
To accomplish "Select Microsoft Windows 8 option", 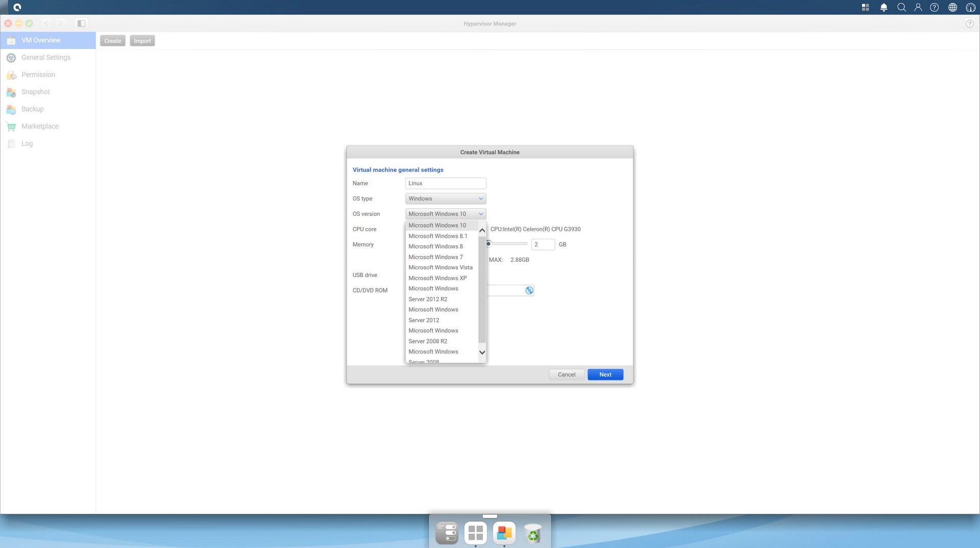I will 442,246.
